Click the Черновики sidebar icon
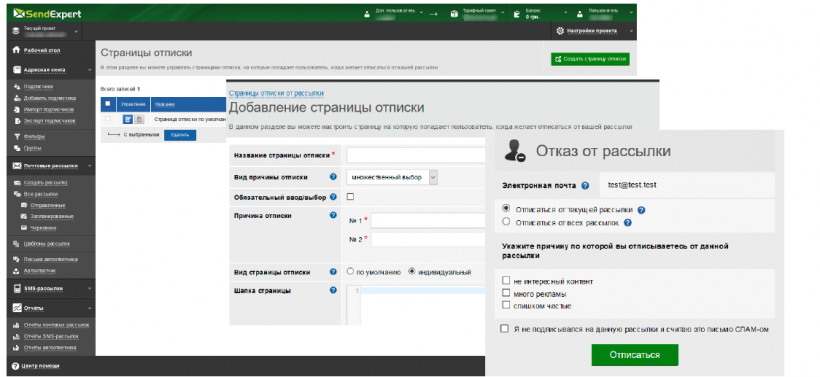The width and height of the screenshot is (820, 377). pos(24,228)
